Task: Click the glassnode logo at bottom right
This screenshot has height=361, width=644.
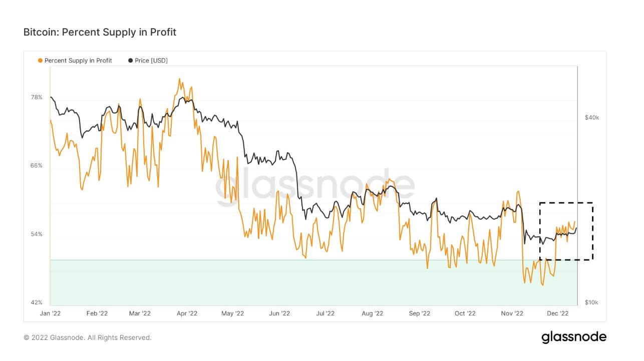Action: 574,337
